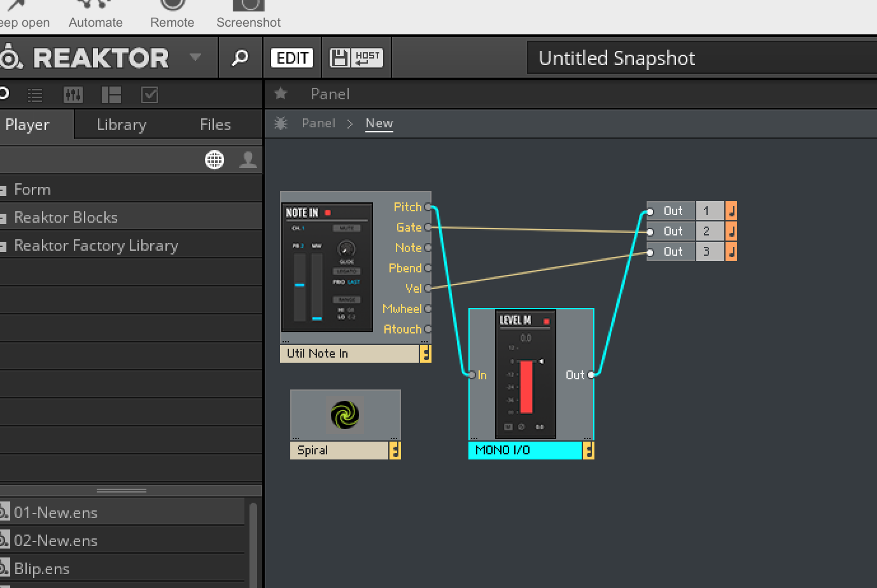Click the file list vertical scrollbar
This screenshot has height=588, width=877.
coord(253,545)
